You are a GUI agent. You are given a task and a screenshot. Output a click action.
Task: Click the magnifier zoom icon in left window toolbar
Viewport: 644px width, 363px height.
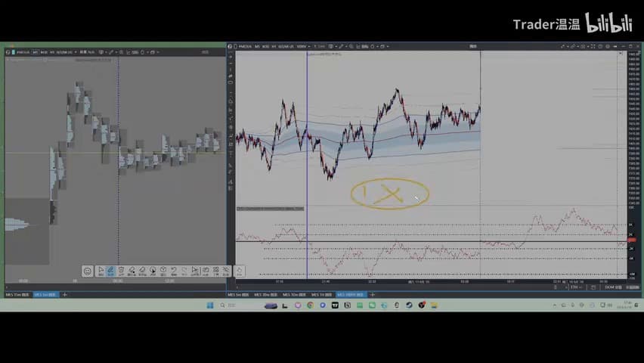[x=121, y=52]
